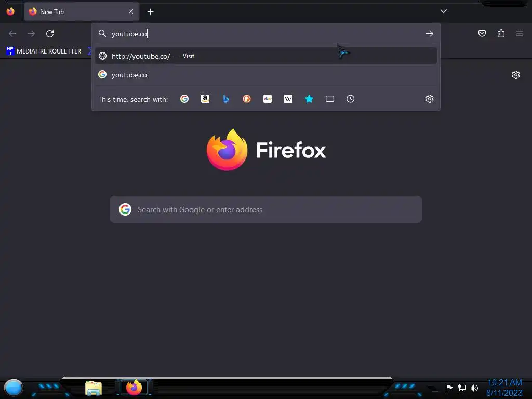This screenshot has height=399, width=532.
Task: Open the Firefox hamburger application menu
Action: tap(520, 33)
